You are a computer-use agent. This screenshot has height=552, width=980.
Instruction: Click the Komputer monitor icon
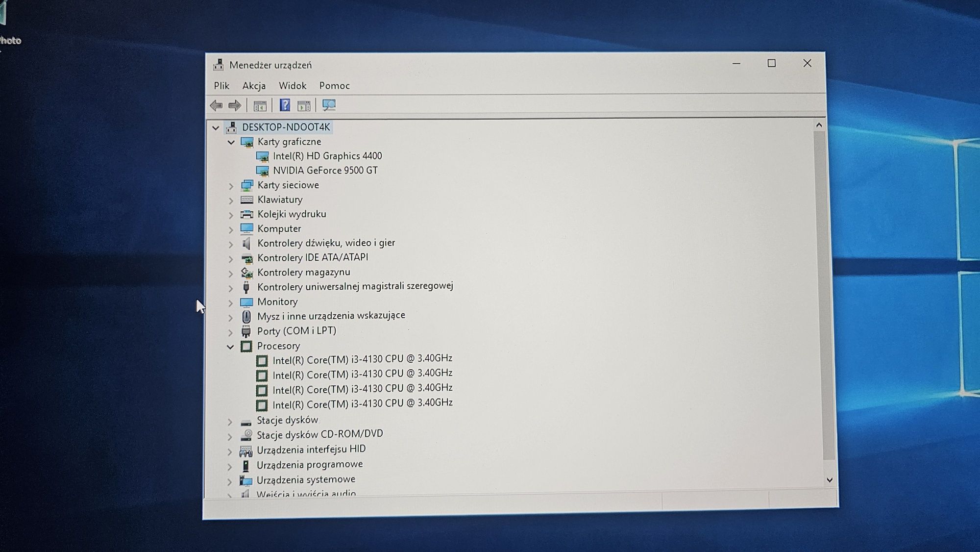[247, 228]
